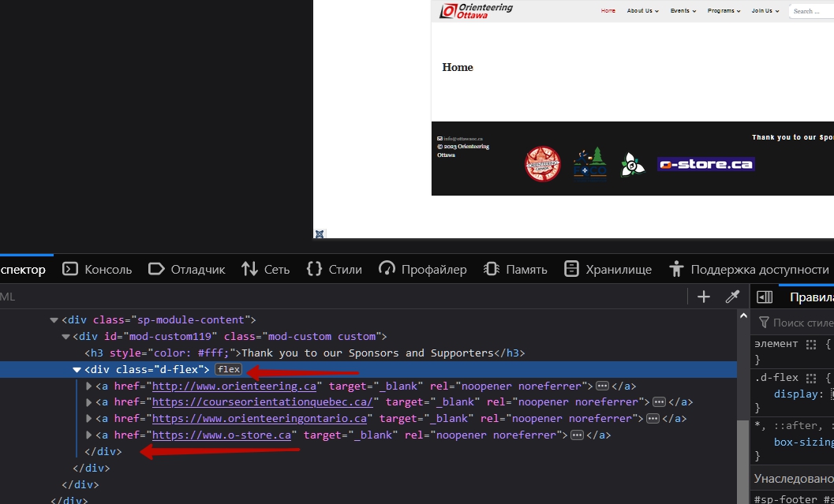Image resolution: width=834 pixels, height=504 pixels.
Task: Toggle grid highlighter icon beside .d-flex rule
Action: coord(810,378)
